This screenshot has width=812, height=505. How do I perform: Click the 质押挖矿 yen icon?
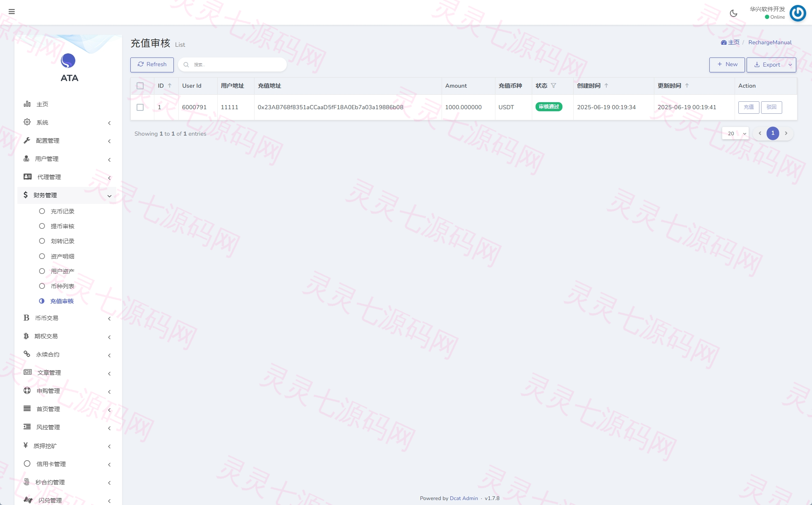(26, 445)
